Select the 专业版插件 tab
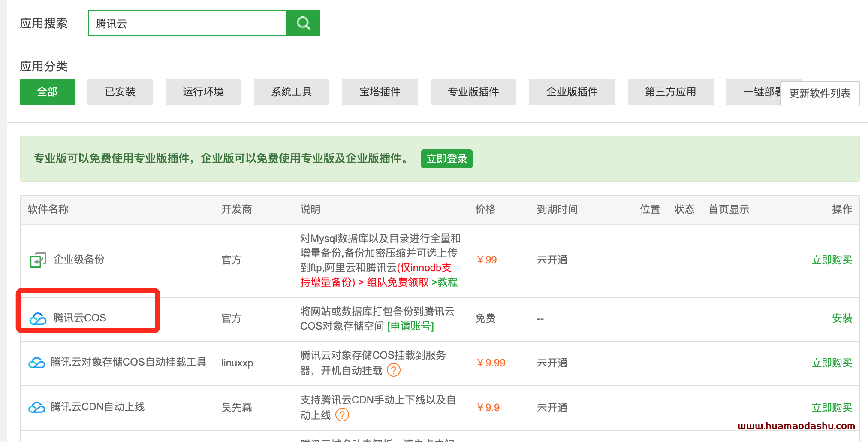Viewport: 868px width, 442px height. tap(473, 92)
